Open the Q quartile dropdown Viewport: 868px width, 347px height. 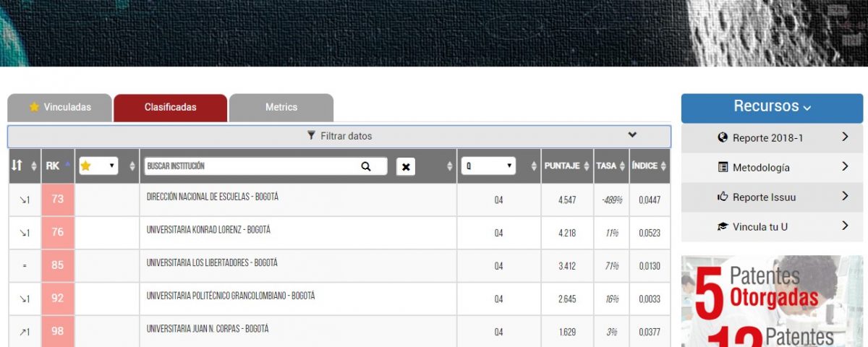(x=488, y=166)
